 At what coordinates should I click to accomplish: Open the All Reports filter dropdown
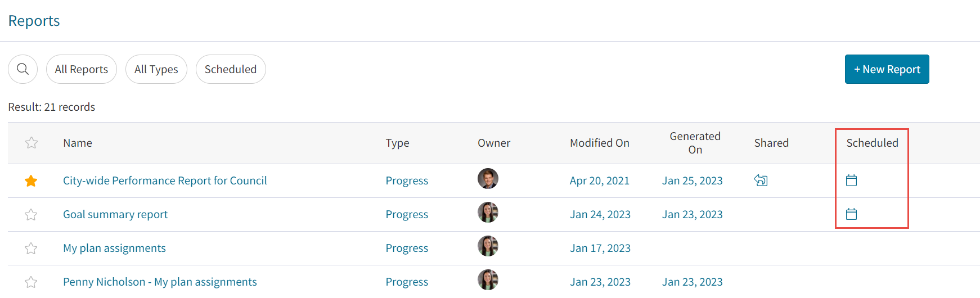click(82, 69)
